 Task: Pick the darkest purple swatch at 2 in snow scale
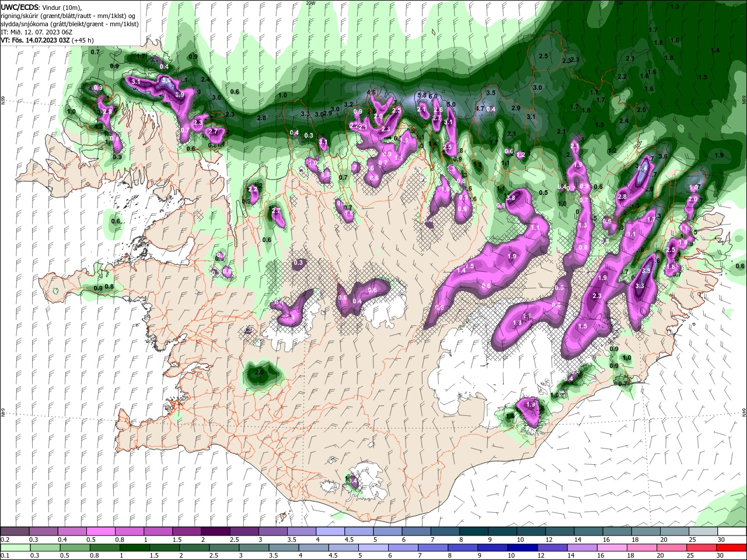tap(215, 531)
